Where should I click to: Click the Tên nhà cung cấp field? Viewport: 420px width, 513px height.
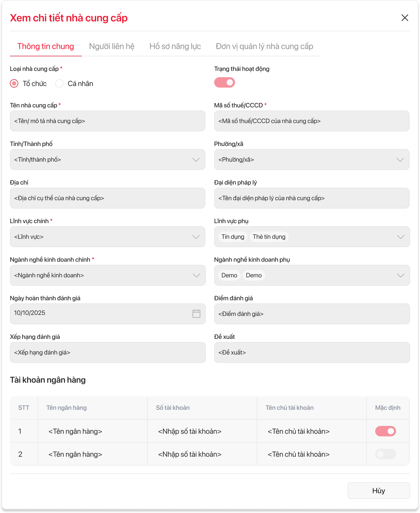tap(107, 121)
